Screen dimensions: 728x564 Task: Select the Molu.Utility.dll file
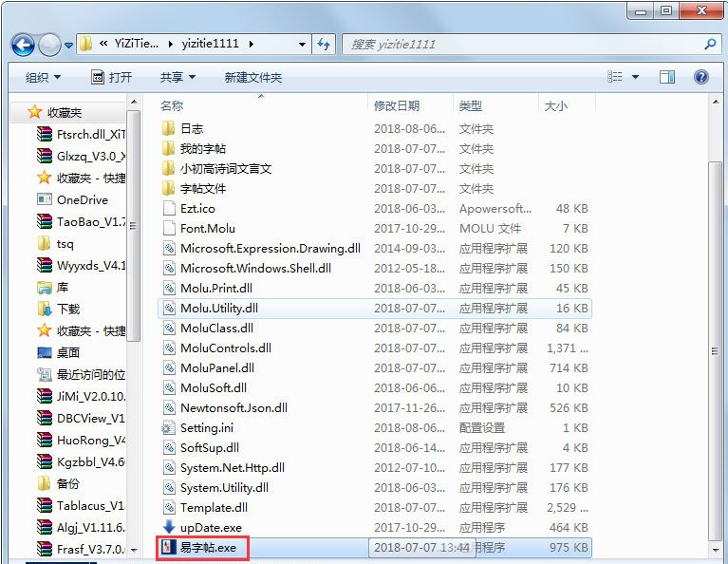pyautogui.click(x=218, y=309)
